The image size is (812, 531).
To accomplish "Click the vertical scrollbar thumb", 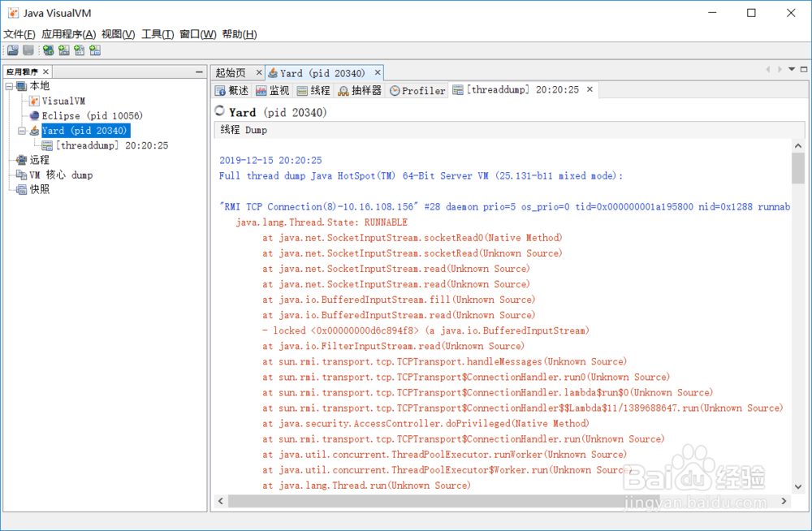I will tap(798, 168).
